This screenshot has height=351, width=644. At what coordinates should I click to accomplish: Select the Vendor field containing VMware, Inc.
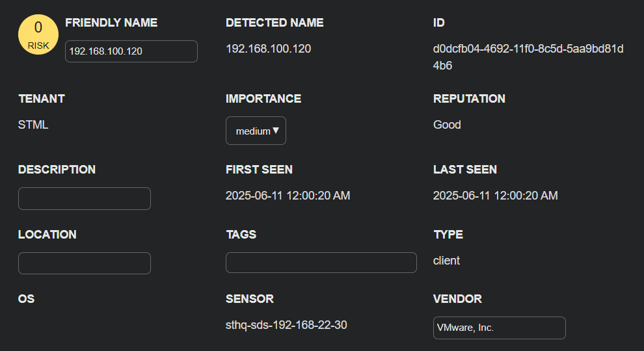click(x=499, y=328)
